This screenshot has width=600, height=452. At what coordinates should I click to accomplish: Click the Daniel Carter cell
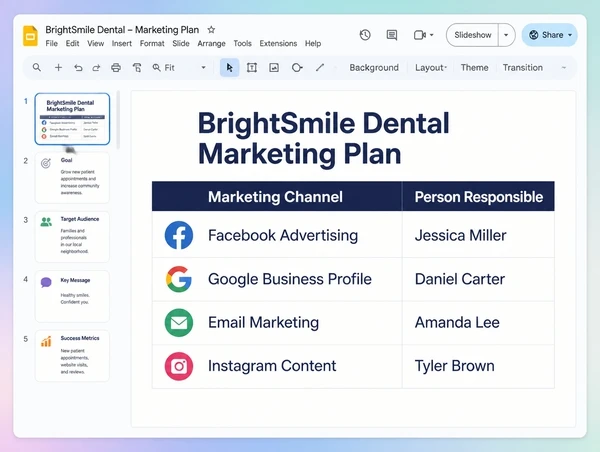(478, 279)
